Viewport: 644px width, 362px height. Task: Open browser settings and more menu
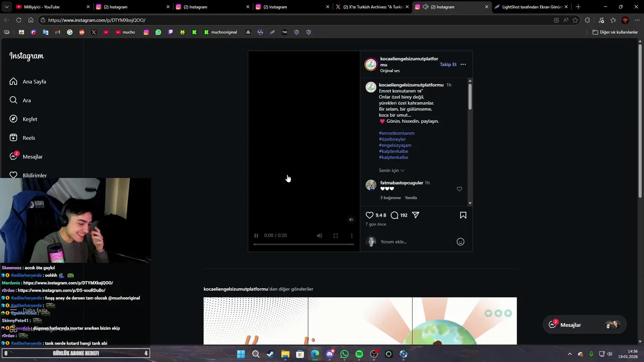[637, 20]
